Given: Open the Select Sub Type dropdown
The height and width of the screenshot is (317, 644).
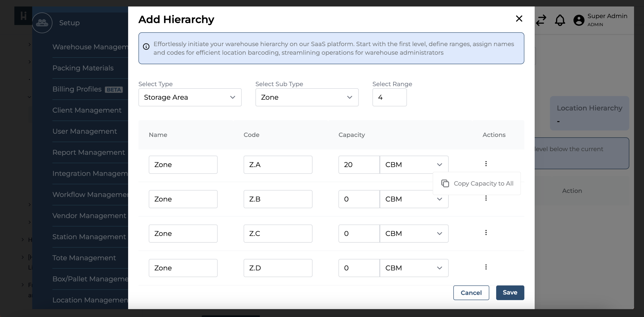Looking at the screenshot, I should 307,97.
